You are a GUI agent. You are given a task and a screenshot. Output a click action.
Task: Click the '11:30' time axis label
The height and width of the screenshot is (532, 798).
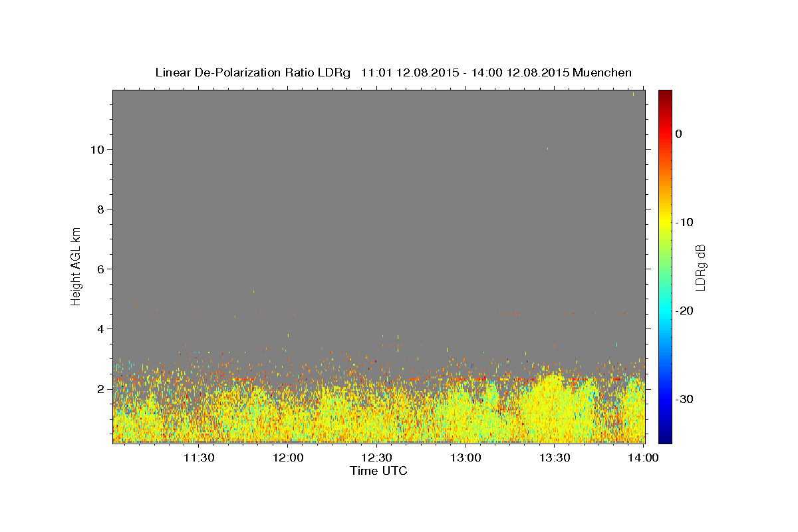(199, 458)
